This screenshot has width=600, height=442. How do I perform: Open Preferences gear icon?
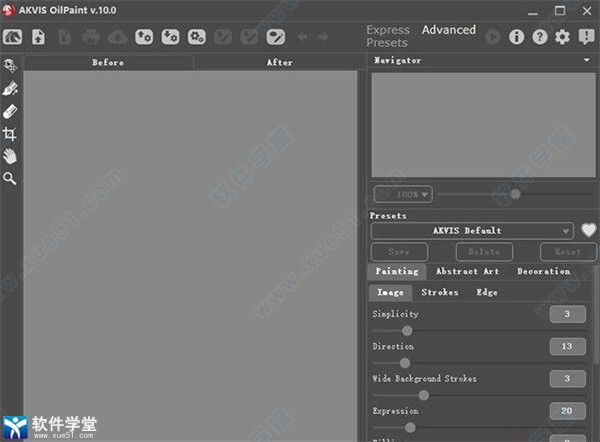tap(562, 37)
